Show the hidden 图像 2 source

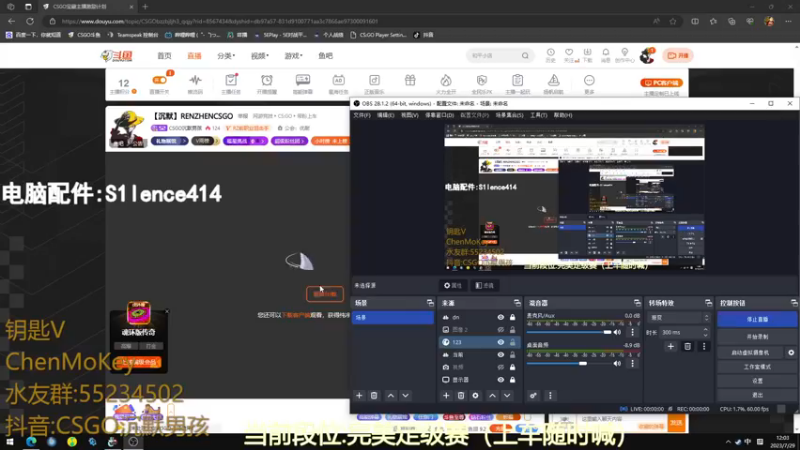click(501, 330)
